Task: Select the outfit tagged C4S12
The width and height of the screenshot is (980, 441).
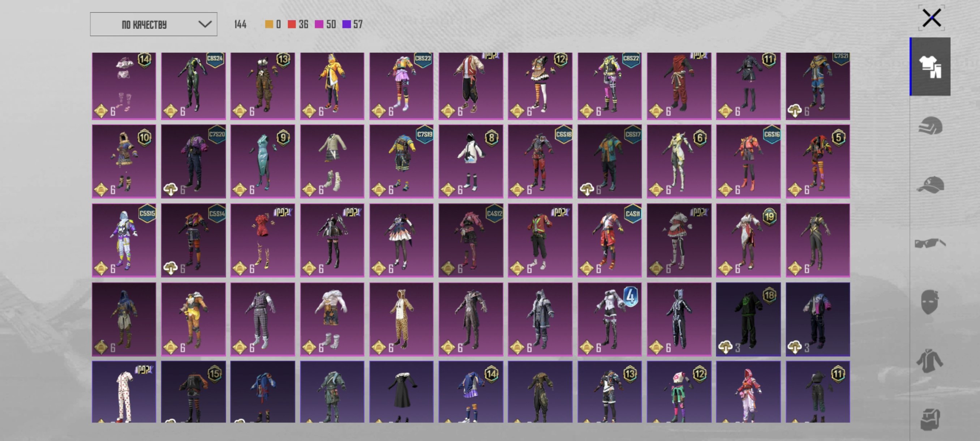Action: (470, 240)
